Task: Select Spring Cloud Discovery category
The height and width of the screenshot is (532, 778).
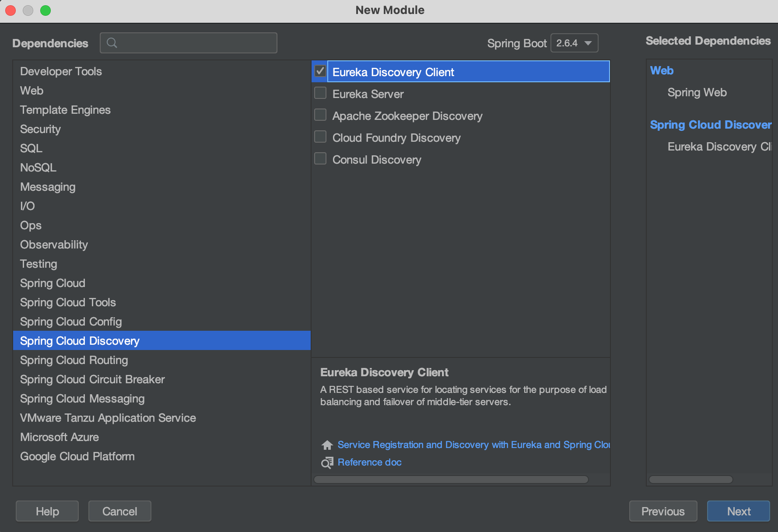Action: (162, 341)
